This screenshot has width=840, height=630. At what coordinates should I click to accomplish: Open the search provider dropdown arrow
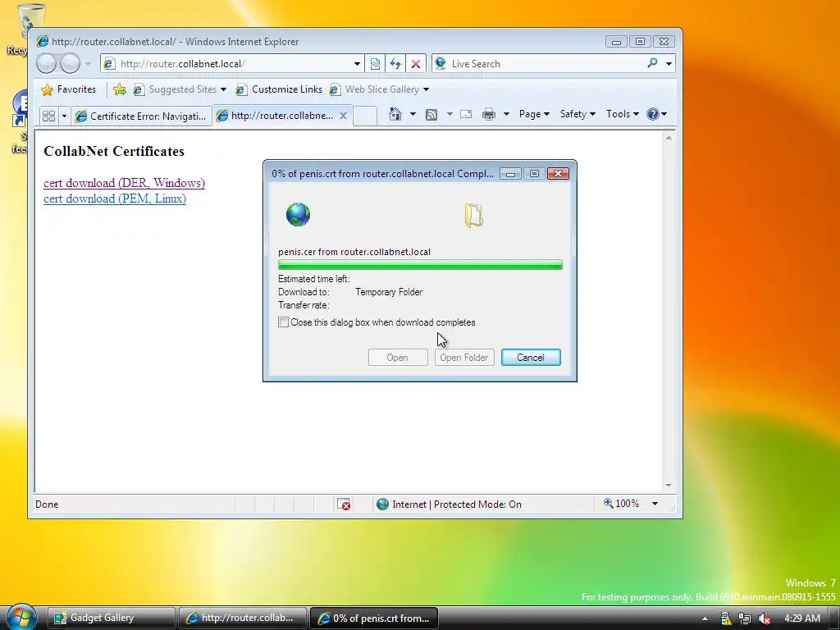click(x=669, y=64)
